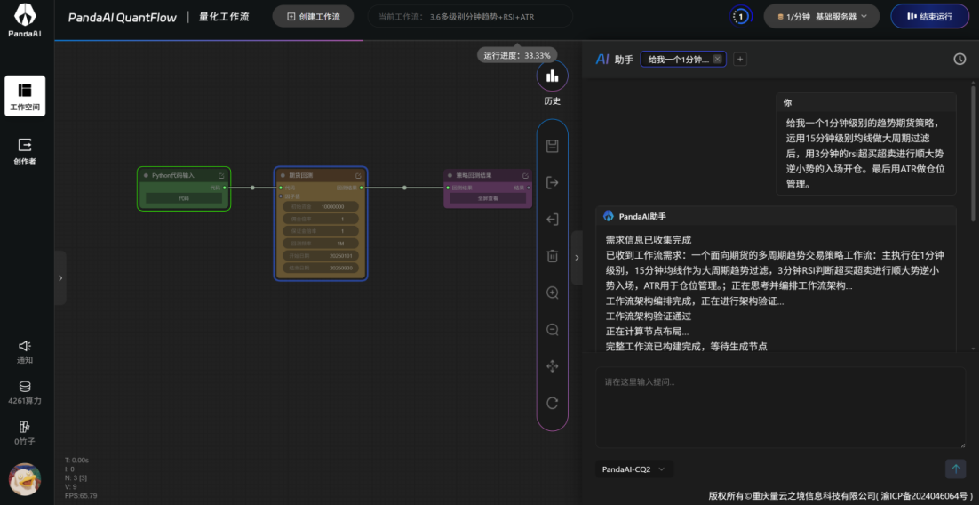
Task: Click the 量化工作流 title text
Action: 224,17
